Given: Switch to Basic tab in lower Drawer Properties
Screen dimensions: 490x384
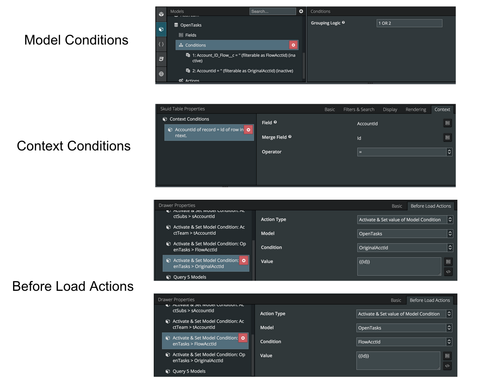Looking at the screenshot, I should pyautogui.click(x=396, y=300).
